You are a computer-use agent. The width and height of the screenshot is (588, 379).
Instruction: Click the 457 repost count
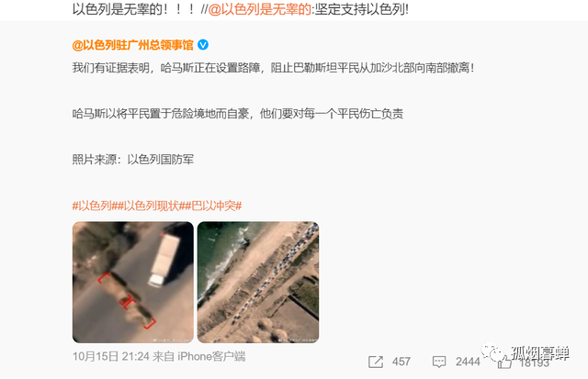401,362
